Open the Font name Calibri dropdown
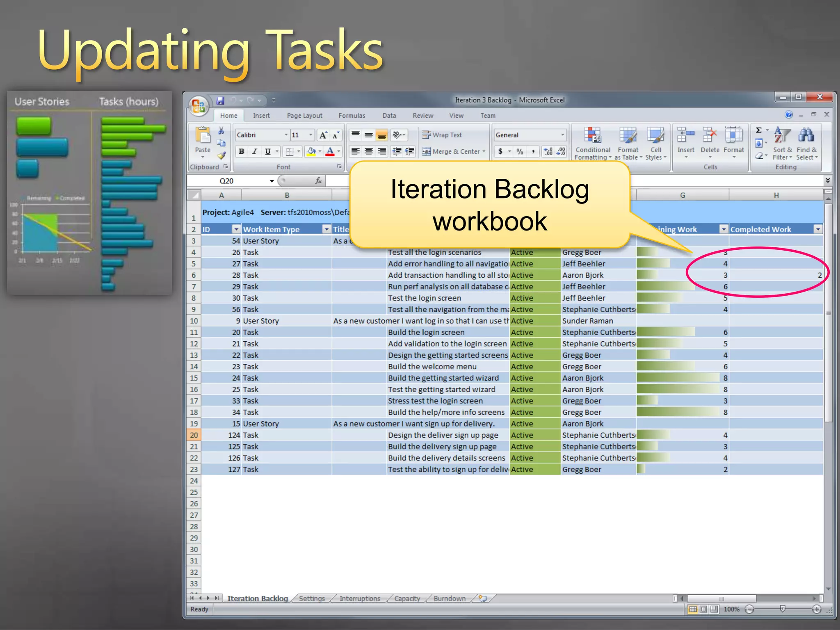The width and height of the screenshot is (840, 630). click(x=286, y=135)
